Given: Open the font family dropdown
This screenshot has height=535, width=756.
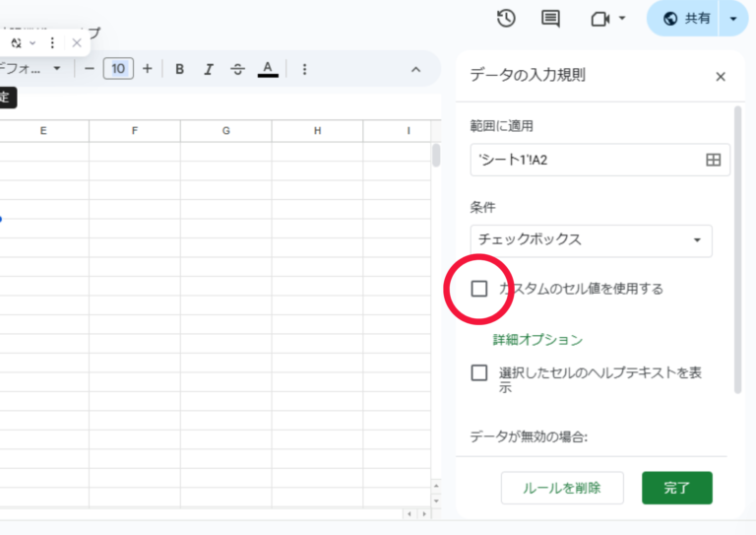Looking at the screenshot, I should coord(31,69).
